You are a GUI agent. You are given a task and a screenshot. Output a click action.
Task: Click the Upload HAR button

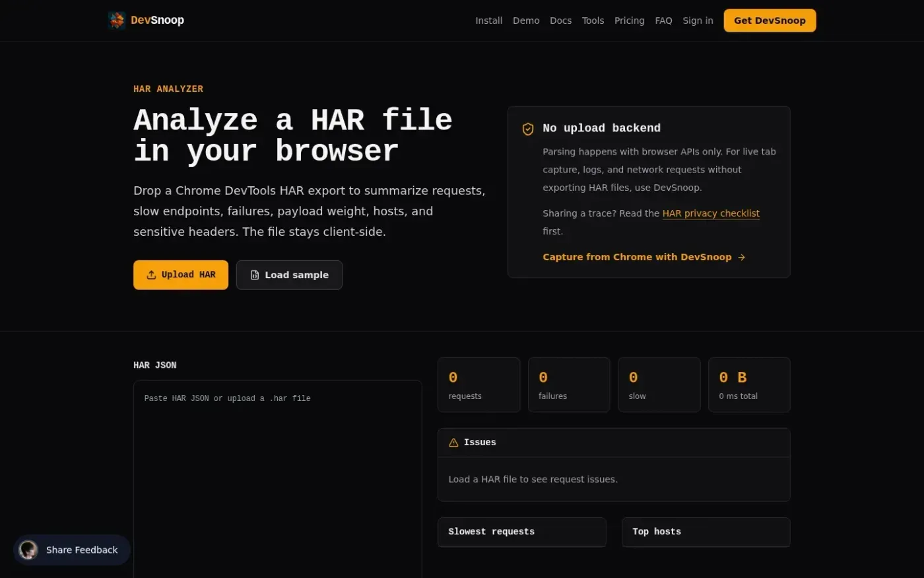(181, 275)
